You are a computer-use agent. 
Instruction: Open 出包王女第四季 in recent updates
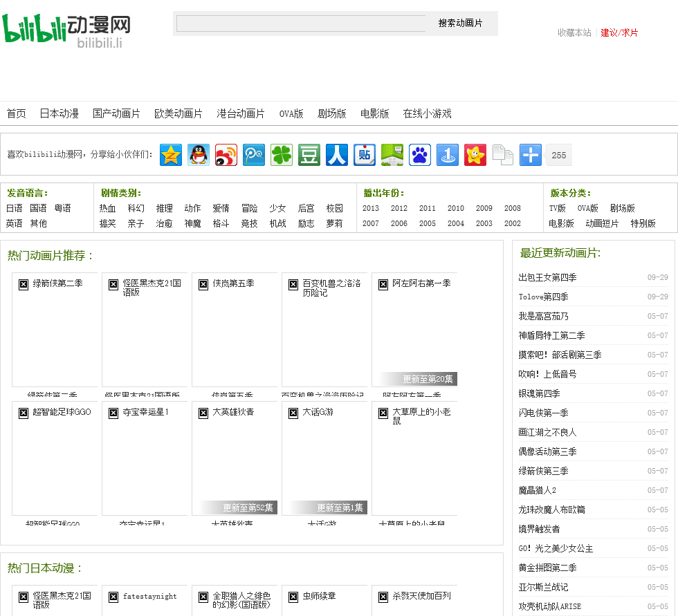(547, 277)
